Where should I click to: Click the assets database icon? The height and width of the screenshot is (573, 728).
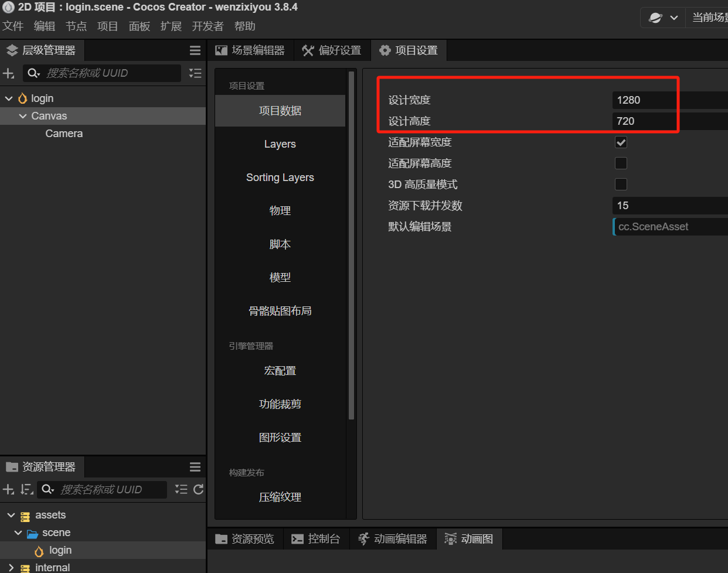pyautogui.click(x=25, y=516)
